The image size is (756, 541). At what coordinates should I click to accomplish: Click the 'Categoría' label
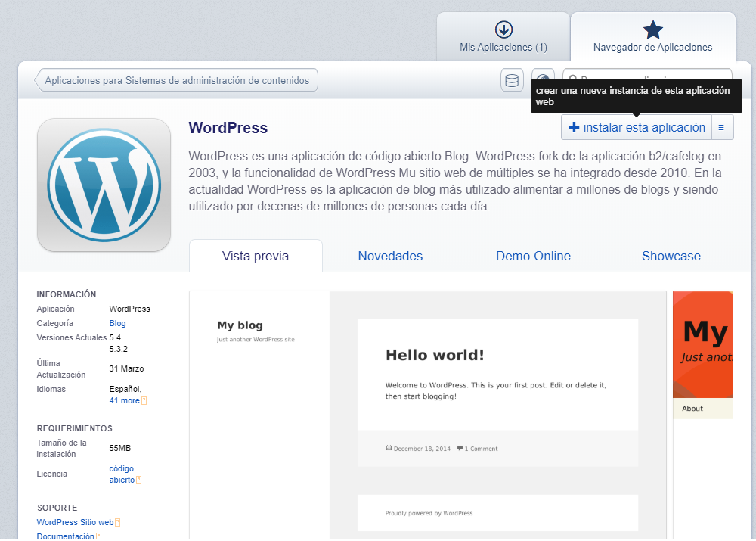pyautogui.click(x=55, y=323)
